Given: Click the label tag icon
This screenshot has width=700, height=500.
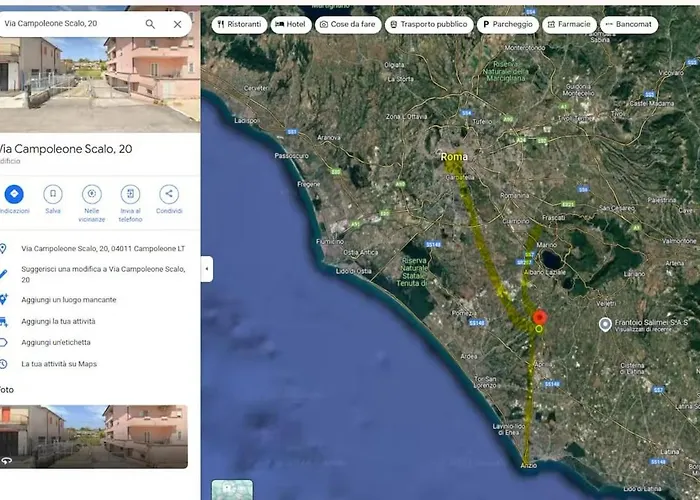Looking at the screenshot, I should coord(3,342).
